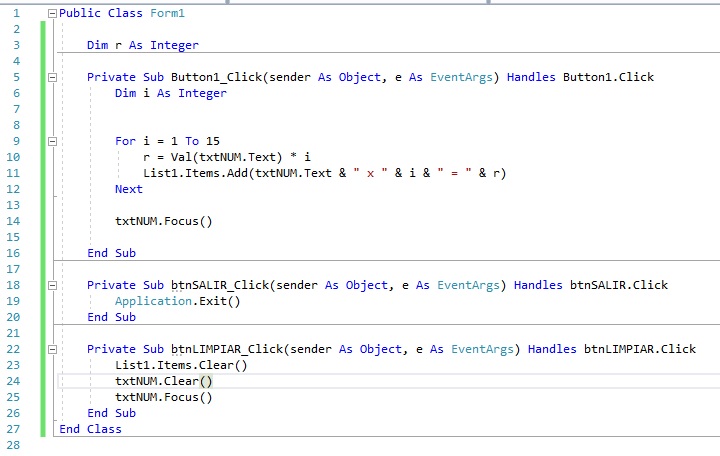Collapse the btnSALIR_Click sub region
Screen dimensions: 720x456
point(53,285)
